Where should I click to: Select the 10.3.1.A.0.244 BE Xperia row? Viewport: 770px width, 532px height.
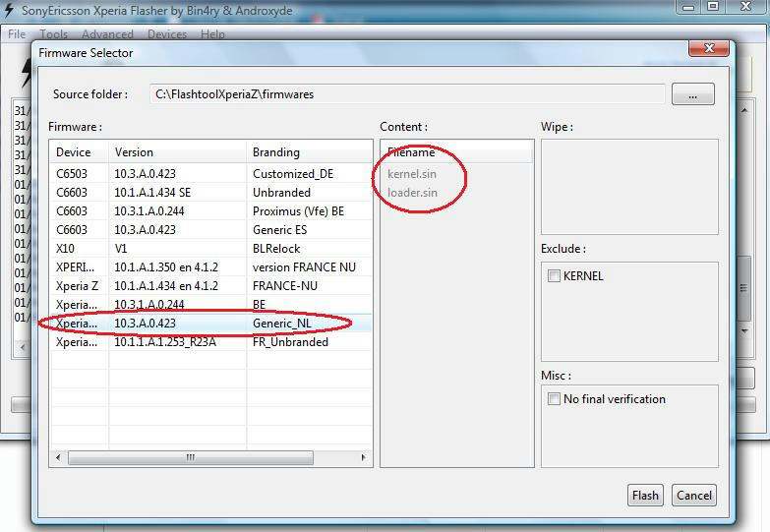[x=211, y=305]
